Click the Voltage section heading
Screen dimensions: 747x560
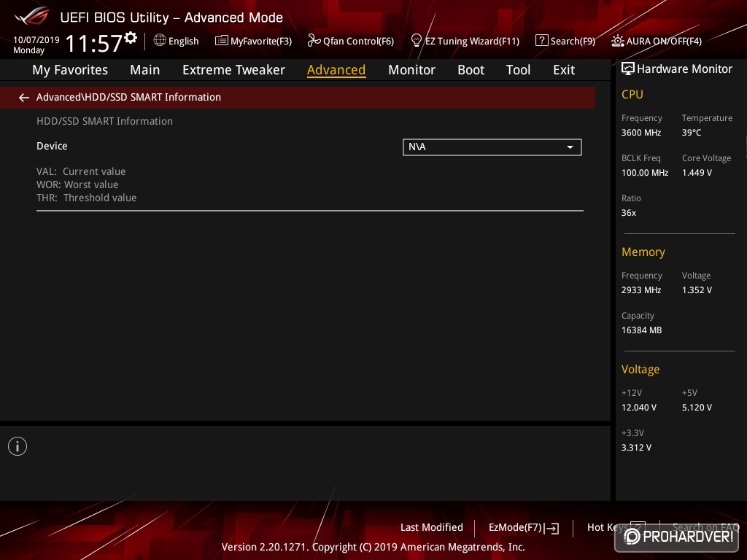pos(640,370)
